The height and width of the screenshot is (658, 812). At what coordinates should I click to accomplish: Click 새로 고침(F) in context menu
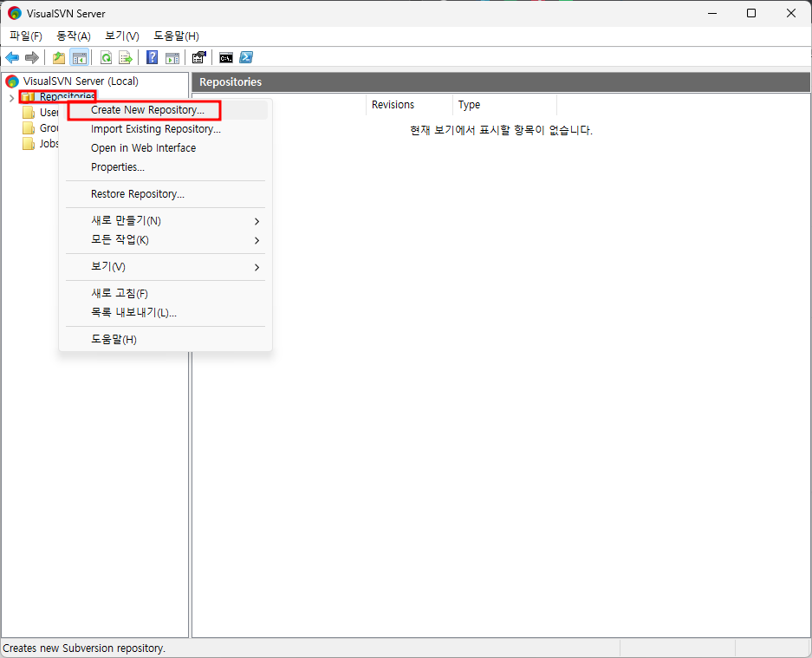coord(166,294)
